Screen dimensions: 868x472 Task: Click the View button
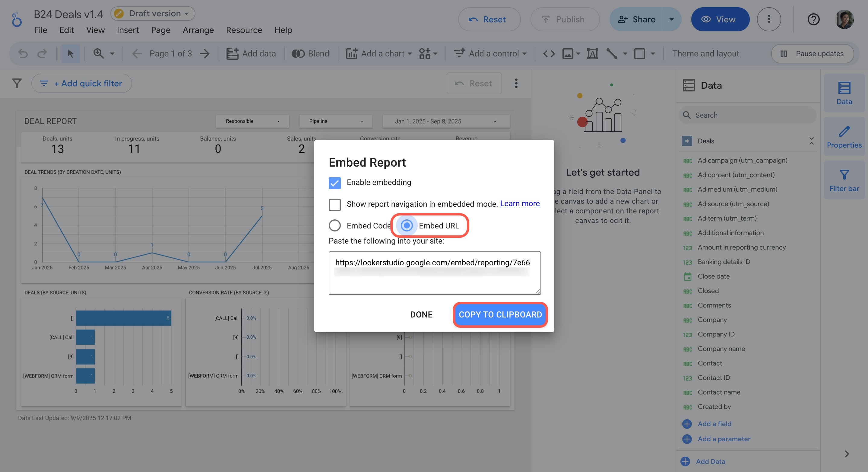[720, 19]
